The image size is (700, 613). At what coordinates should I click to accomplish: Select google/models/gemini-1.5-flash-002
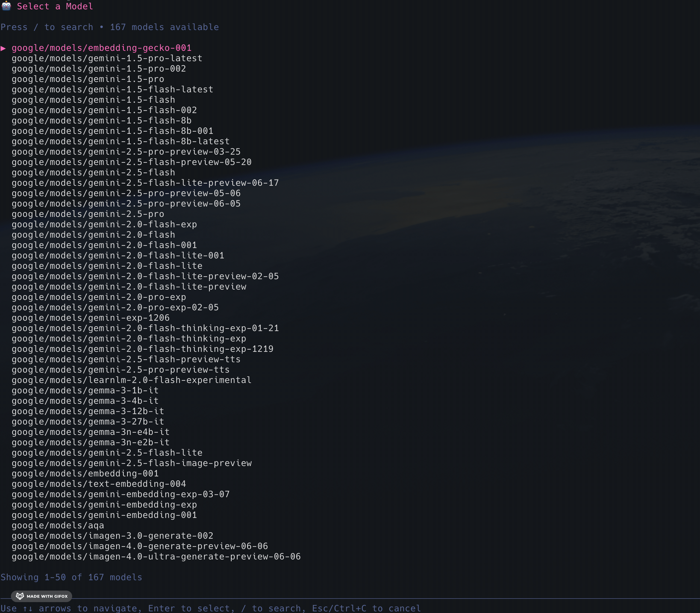104,110
